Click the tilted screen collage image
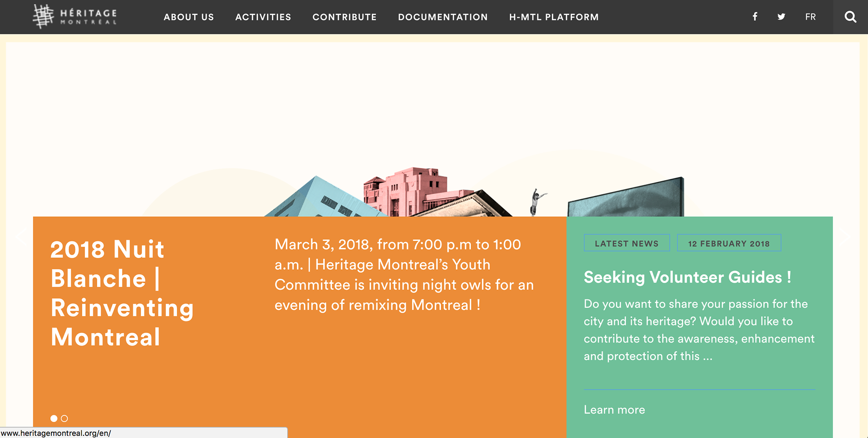Viewport: 868px width, 438px height. [626, 197]
